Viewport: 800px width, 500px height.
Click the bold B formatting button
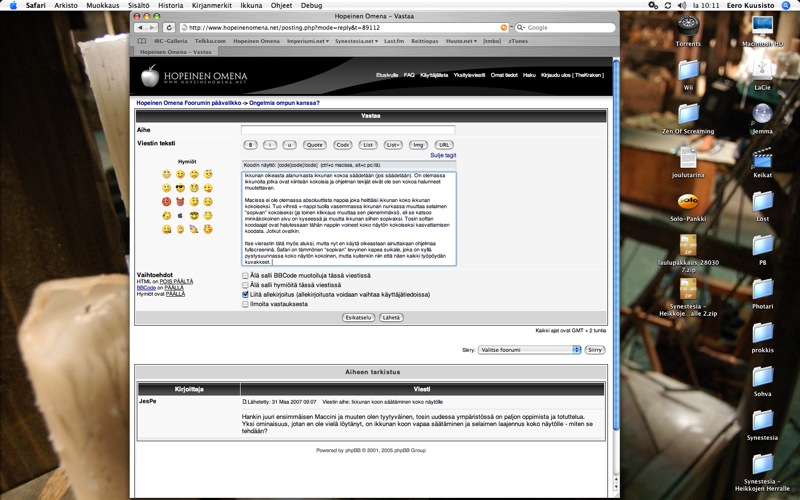250,145
